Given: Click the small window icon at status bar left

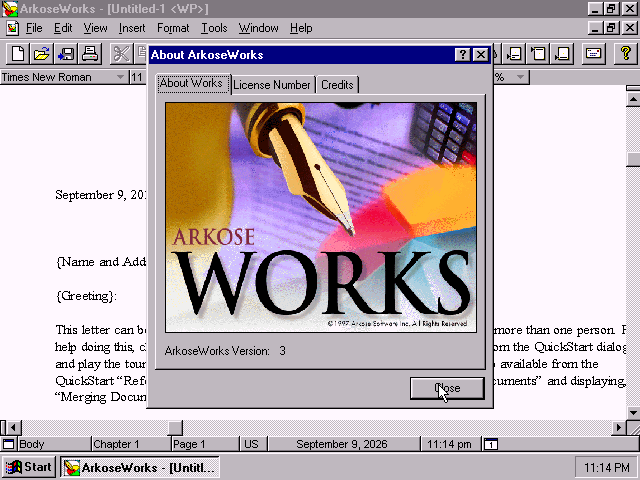Looking at the screenshot, I should (x=9, y=444).
